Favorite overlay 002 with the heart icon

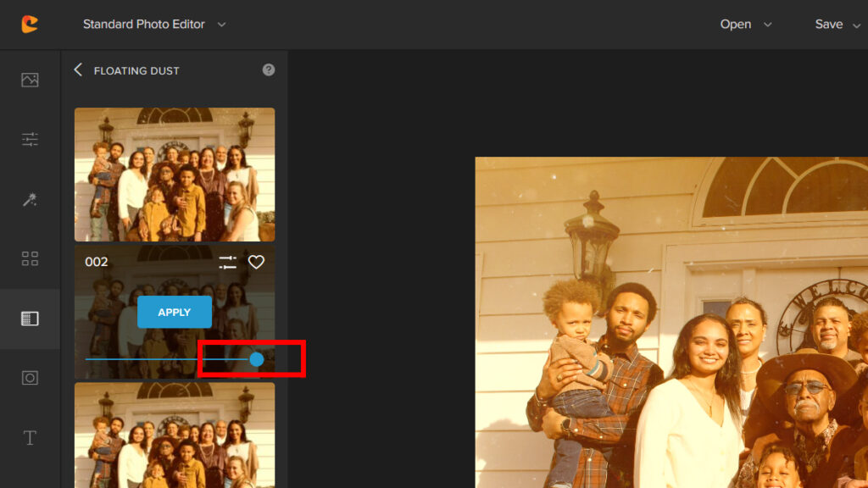256,263
